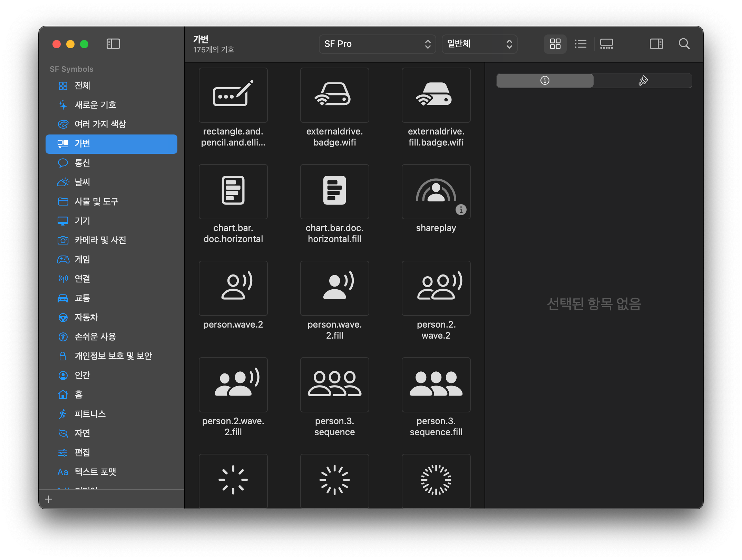Select the person.wave.2 symbol
This screenshot has height=560, width=742.
tap(233, 288)
